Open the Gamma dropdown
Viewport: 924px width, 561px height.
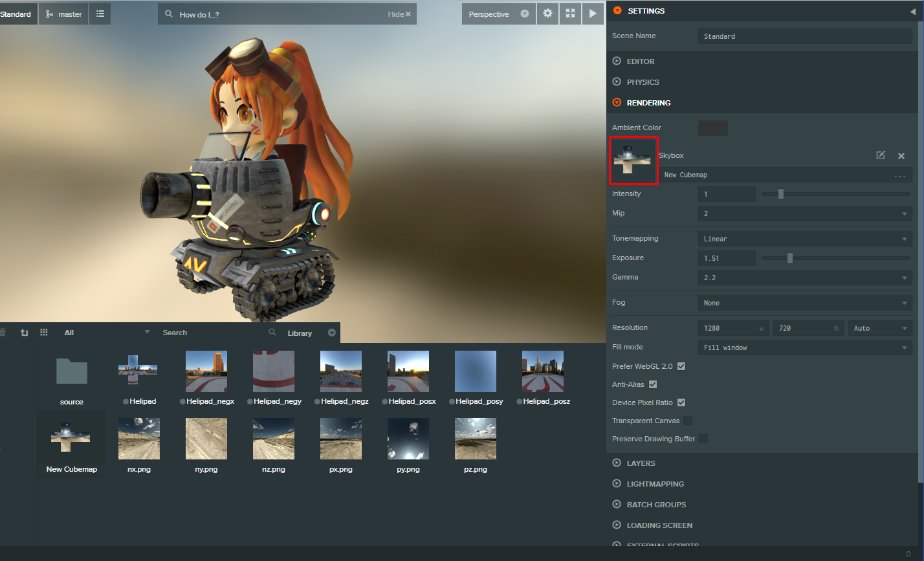[805, 278]
